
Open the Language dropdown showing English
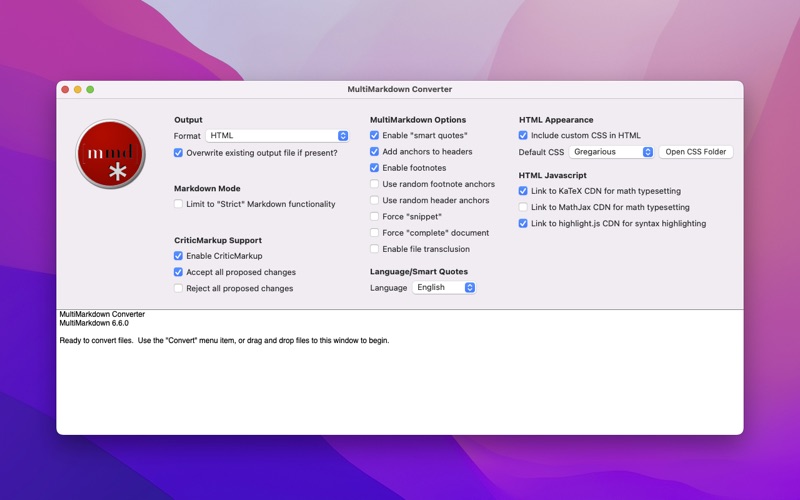click(x=444, y=288)
